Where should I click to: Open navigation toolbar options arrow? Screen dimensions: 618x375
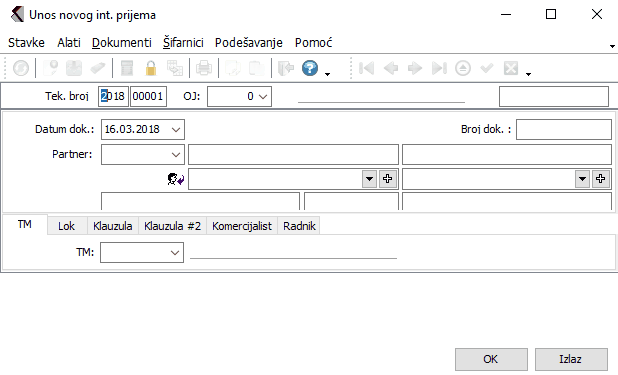(x=528, y=74)
